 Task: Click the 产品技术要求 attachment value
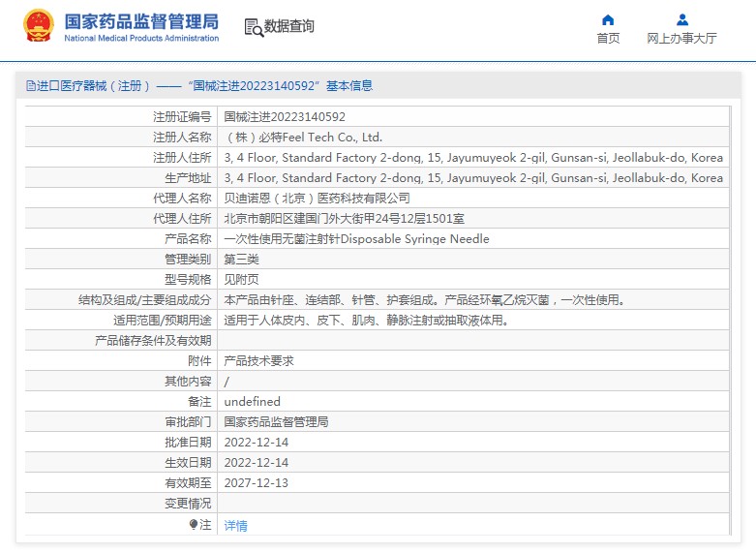click(x=258, y=361)
